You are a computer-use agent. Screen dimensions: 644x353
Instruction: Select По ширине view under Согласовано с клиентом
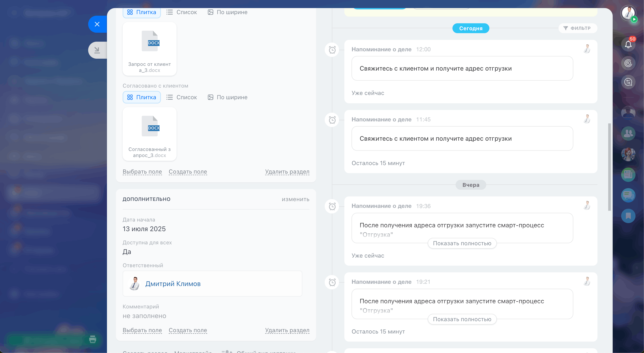point(228,97)
